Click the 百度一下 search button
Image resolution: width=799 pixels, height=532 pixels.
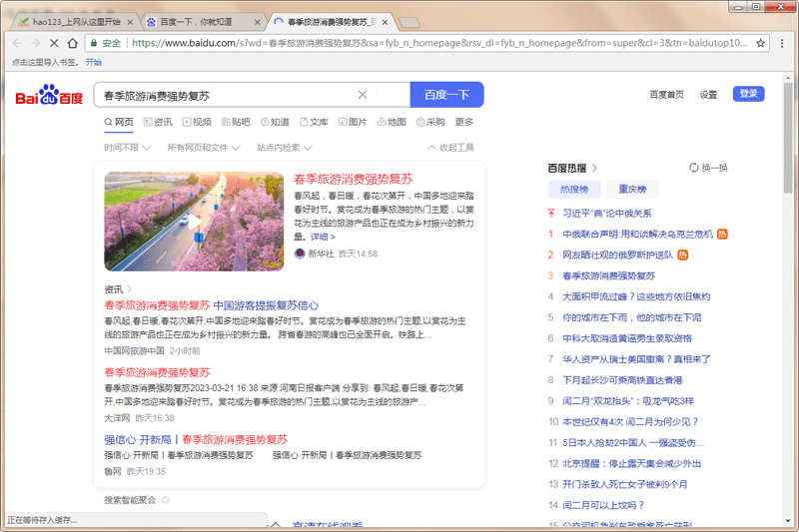pos(446,95)
